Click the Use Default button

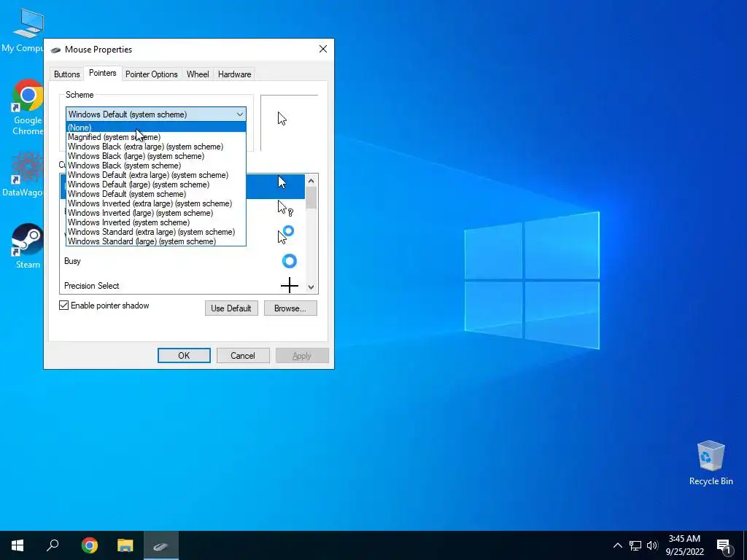[231, 308]
